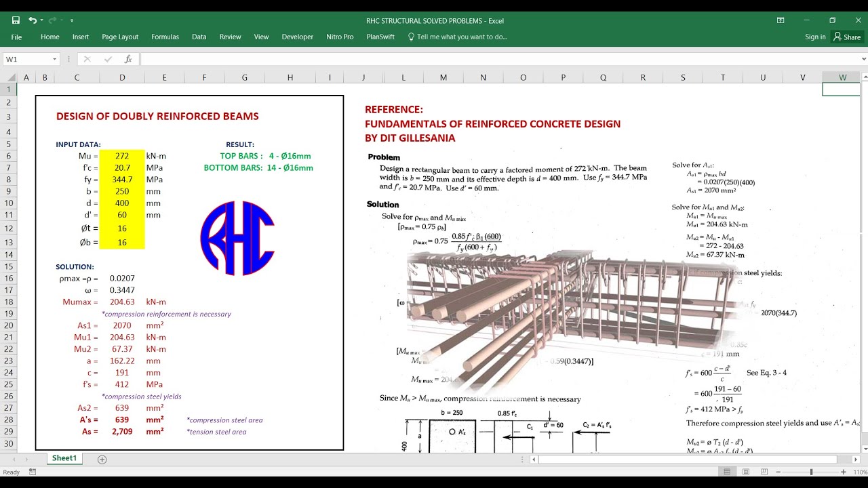Click the Undo icon

pos(32,20)
